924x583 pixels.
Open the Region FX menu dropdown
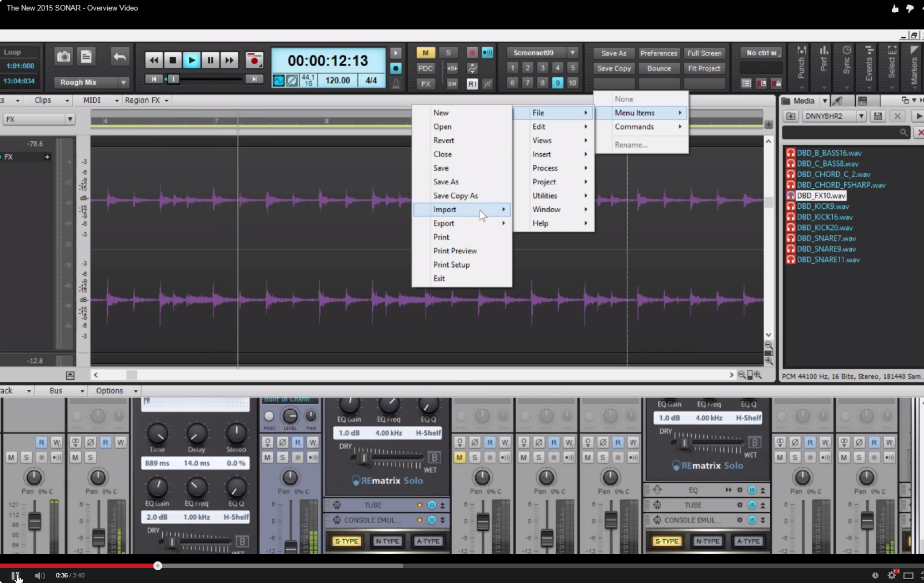point(147,100)
